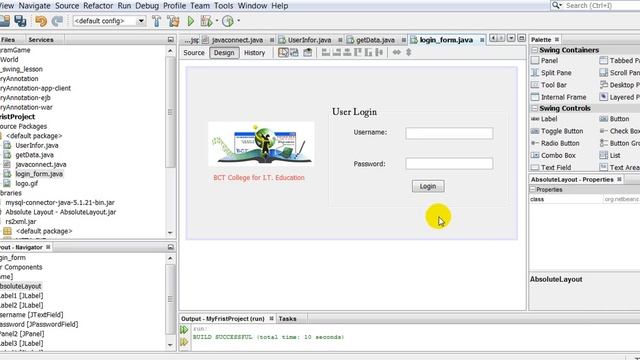640x360 pixels.
Task: Click the Username text field on the form
Action: pyautogui.click(x=449, y=133)
